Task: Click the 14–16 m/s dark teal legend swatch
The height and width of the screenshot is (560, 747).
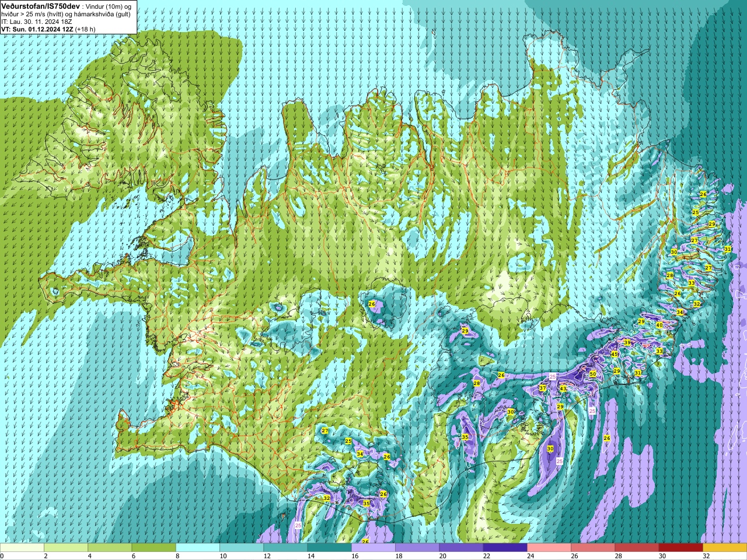Action: coord(329,548)
